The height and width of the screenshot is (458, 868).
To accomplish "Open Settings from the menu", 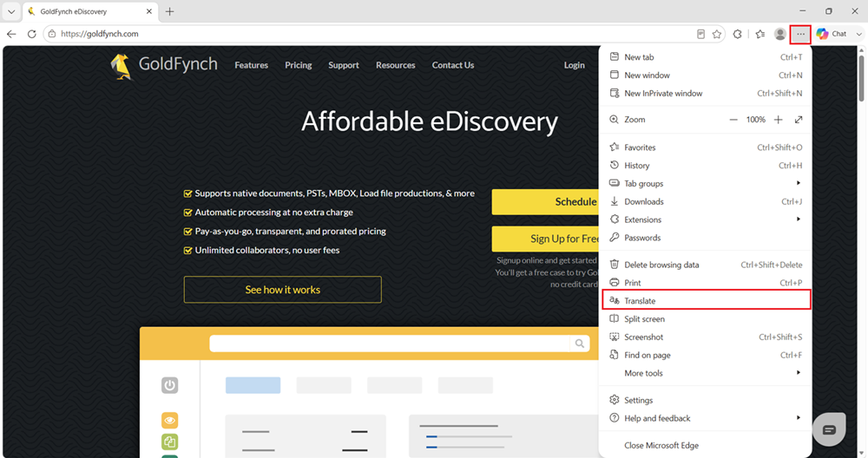I will (x=706, y=400).
